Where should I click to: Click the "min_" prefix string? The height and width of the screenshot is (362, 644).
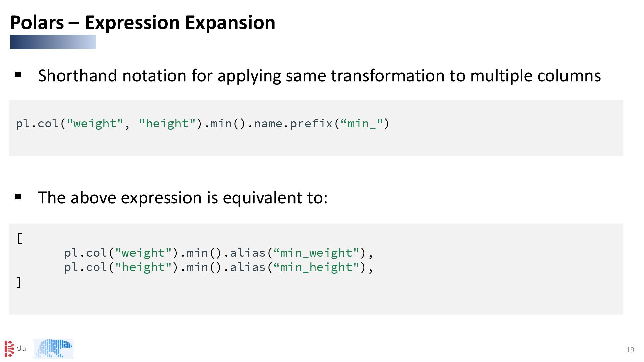coord(362,124)
